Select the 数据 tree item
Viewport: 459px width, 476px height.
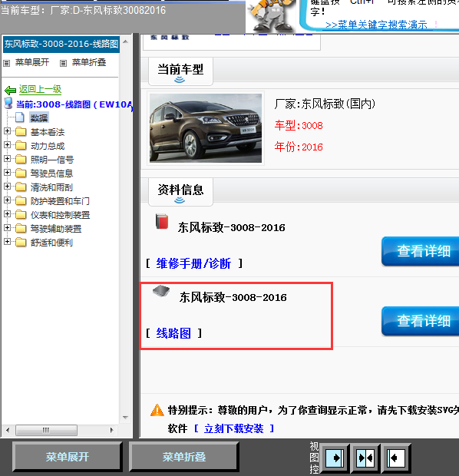39,117
